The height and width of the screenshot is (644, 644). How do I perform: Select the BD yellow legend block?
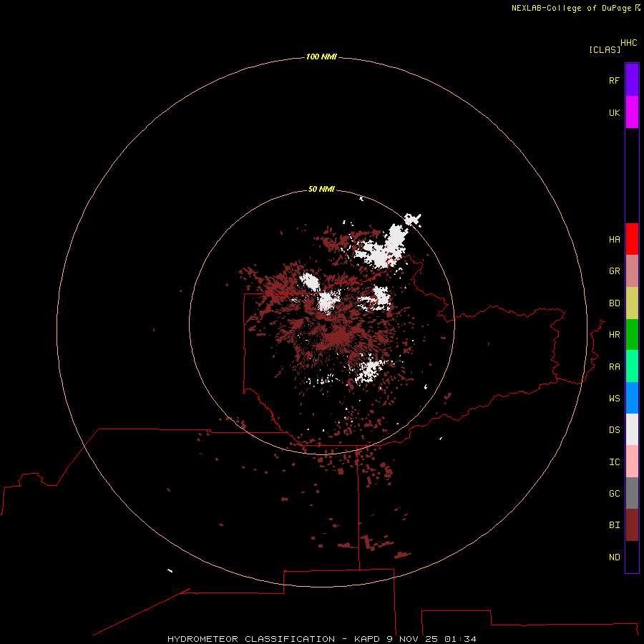[632, 303]
